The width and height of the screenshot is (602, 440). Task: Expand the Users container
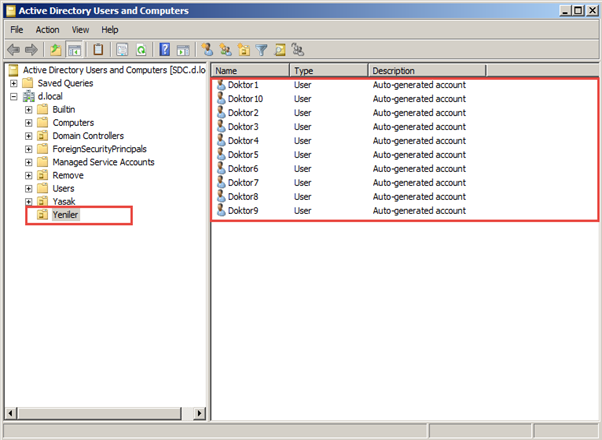[x=28, y=189]
